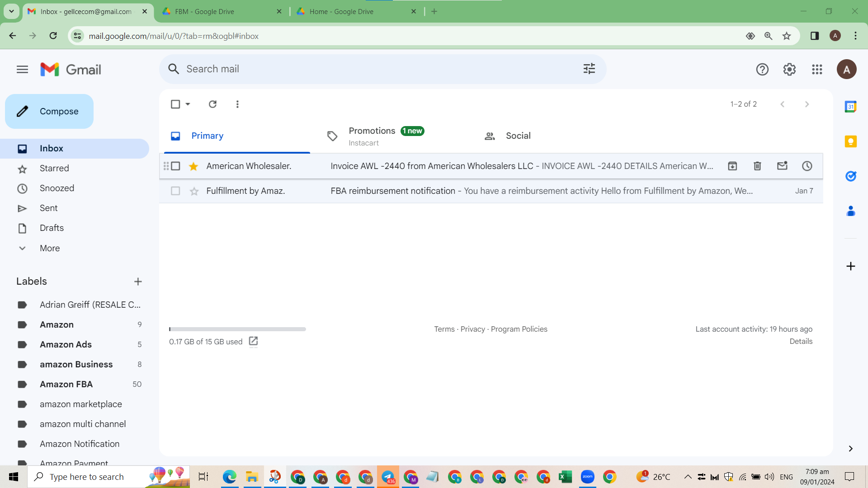Show hidden system tray icons
868x488 pixels.
[x=688, y=477]
